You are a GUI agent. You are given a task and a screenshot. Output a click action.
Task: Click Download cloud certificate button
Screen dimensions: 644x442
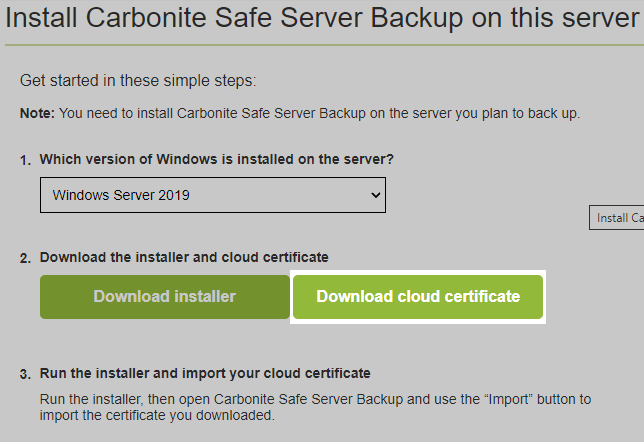tap(418, 296)
